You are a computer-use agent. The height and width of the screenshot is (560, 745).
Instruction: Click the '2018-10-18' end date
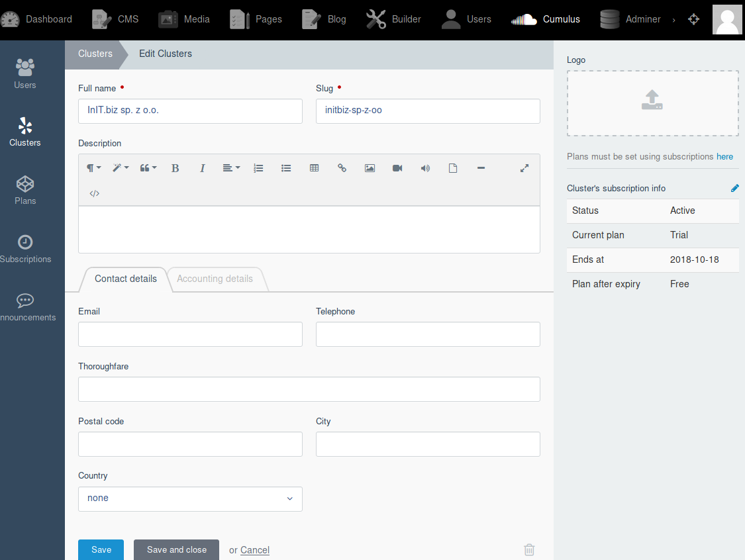[694, 260]
